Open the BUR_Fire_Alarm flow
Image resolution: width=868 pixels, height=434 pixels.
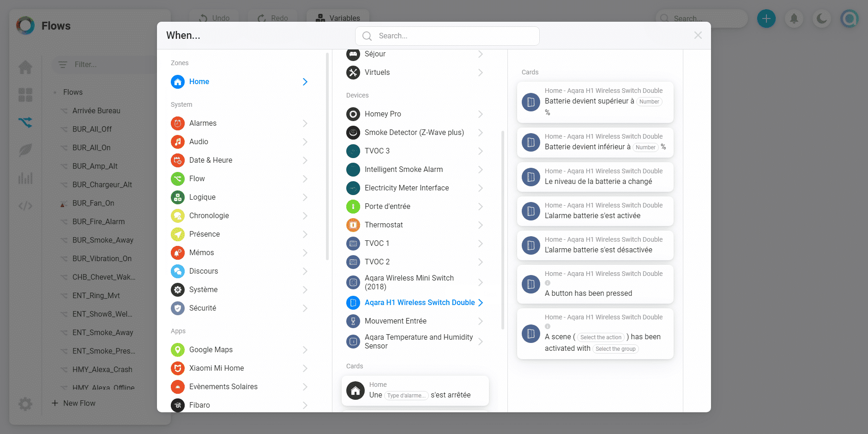point(98,221)
